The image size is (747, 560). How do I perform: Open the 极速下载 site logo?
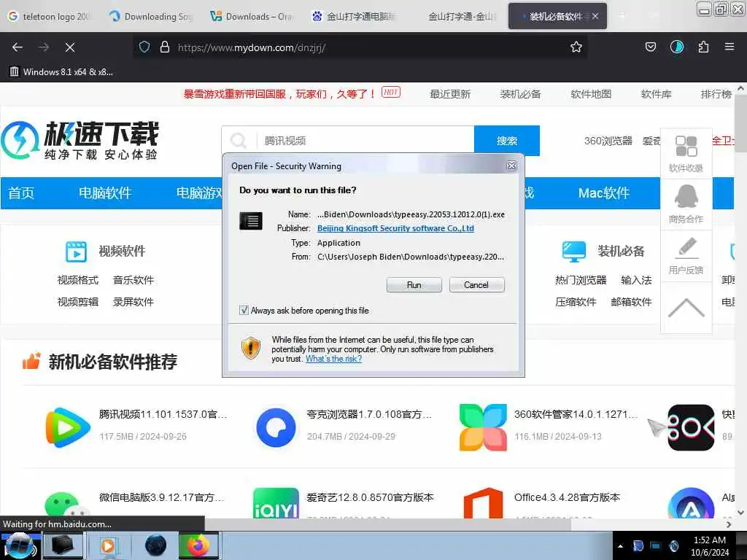point(80,141)
